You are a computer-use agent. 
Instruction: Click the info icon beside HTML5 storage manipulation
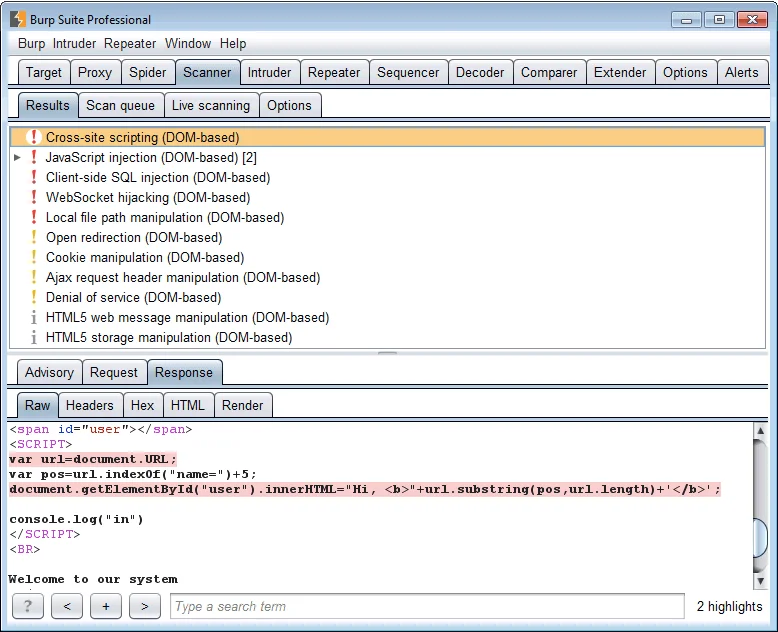(x=34, y=337)
